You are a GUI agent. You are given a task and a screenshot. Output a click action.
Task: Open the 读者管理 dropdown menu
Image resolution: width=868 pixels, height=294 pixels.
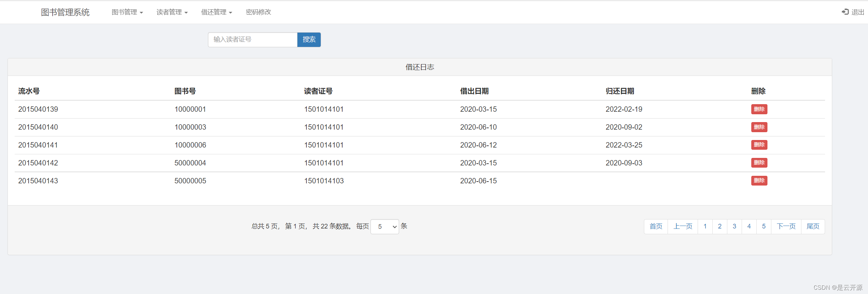point(172,12)
